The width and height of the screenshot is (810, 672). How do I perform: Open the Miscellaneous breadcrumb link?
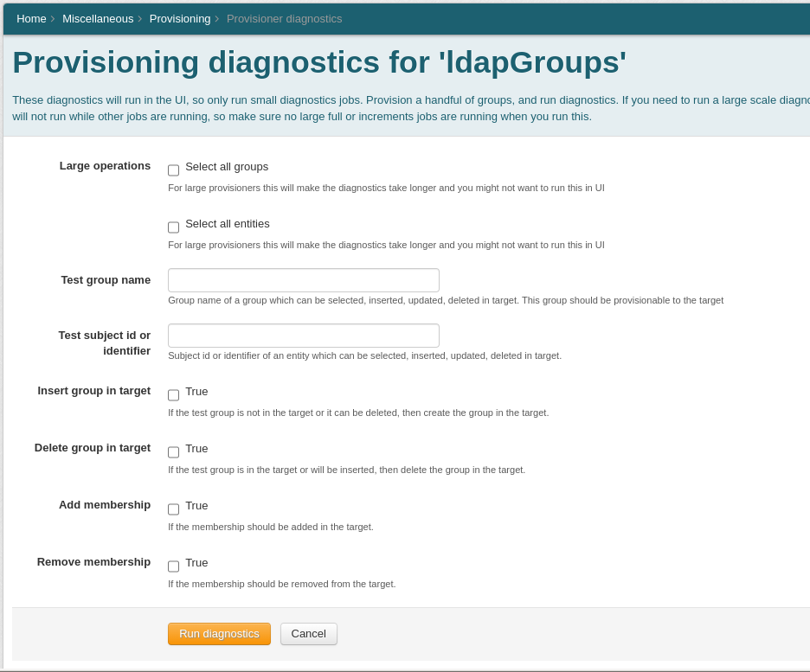click(98, 18)
